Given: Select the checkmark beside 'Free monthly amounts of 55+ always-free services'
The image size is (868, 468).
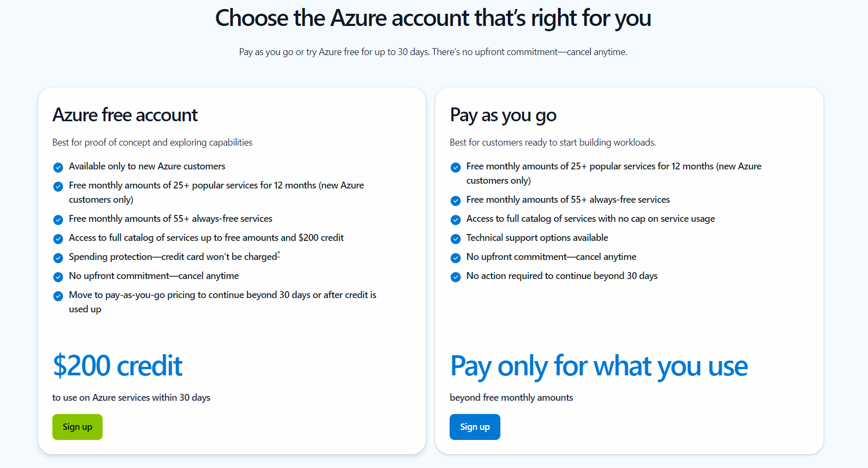Looking at the screenshot, I should coord(58,219).
